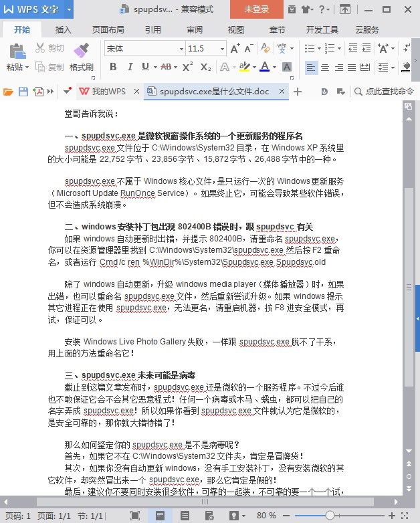Expand the underline style dropdown arrow
Viewport: 420px width, 523px height.
coord(155,67)
